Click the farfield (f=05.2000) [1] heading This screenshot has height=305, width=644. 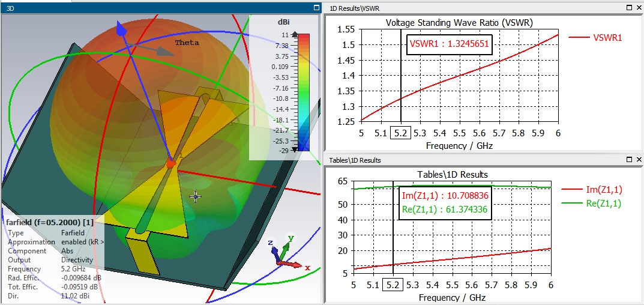[50, 222]
